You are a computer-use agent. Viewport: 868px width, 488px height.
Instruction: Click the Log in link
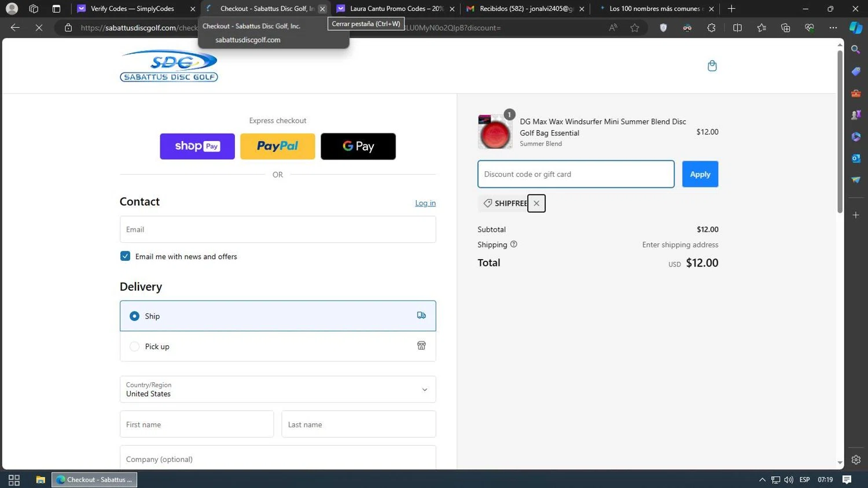pos(425,203)
